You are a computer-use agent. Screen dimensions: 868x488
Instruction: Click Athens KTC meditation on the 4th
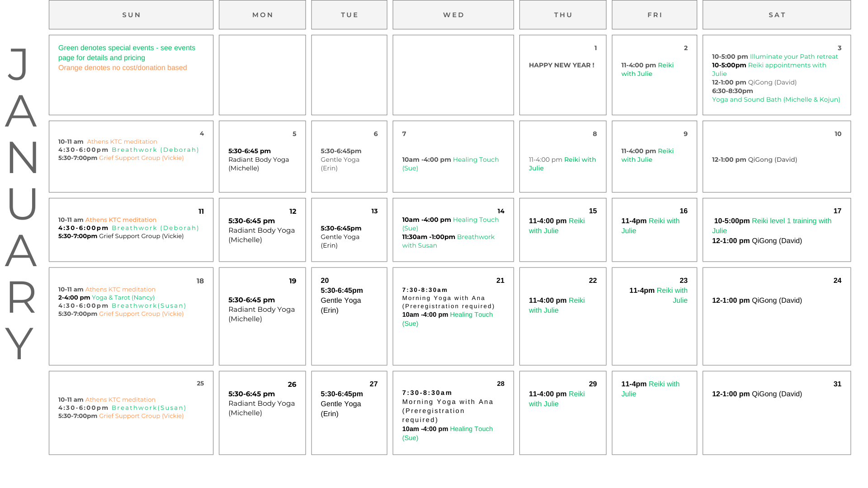[122, 141]
